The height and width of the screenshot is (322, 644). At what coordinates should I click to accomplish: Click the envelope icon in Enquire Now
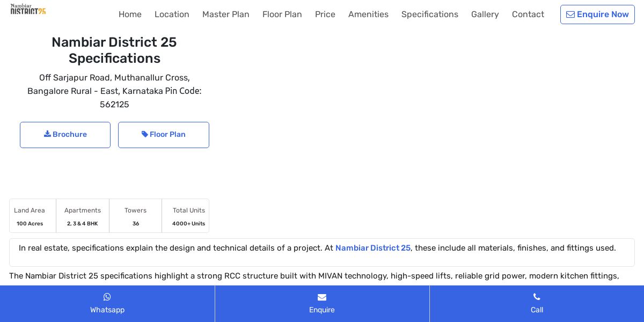570,14
